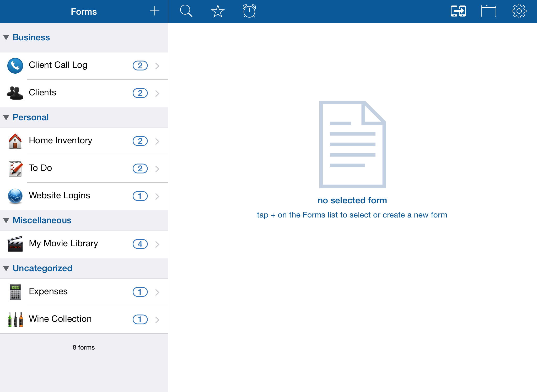
Task: Select the To Do form
Action: (40, 168)
